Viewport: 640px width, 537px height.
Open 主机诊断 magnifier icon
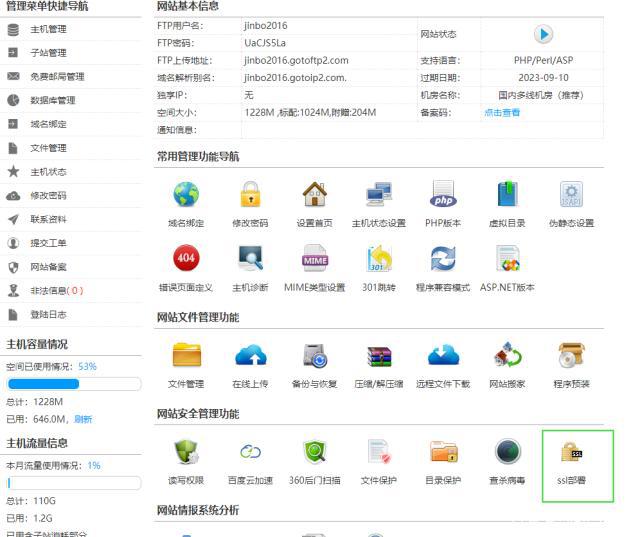pos(250,258)
